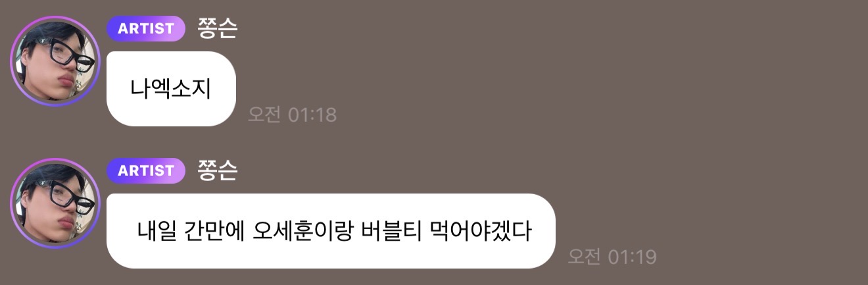Viewport: 868px width, 285px height.
Task: Click the 오전 01:19 timestamp
Action: pos(612,257)
